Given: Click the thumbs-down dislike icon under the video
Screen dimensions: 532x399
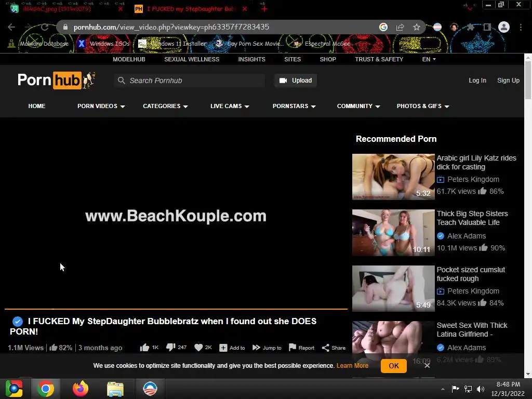Looking at the screenshot, I should pyautogui.click(x=170, y=348).
